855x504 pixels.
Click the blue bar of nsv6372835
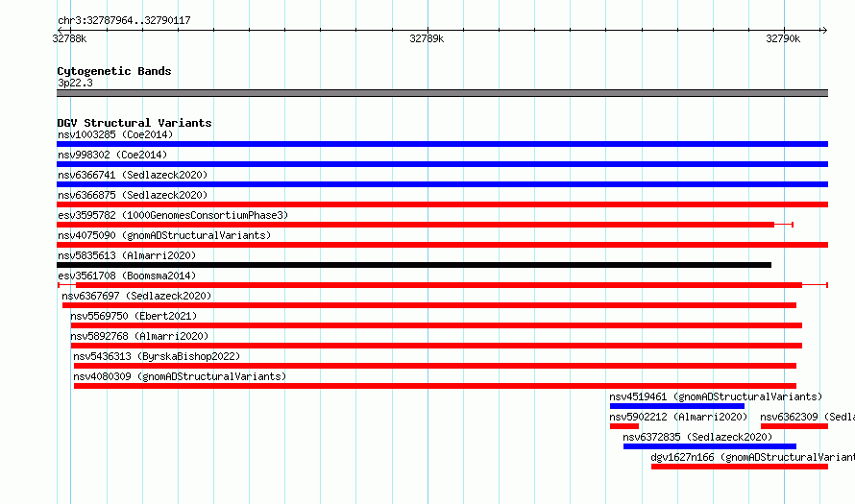[x=710, y=446]
